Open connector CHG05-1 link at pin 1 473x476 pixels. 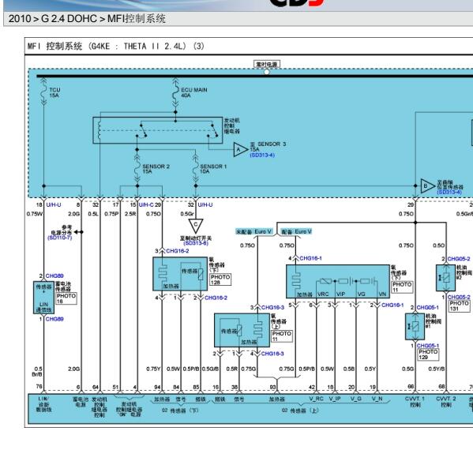pyautogui.click(x=428, y=346)
